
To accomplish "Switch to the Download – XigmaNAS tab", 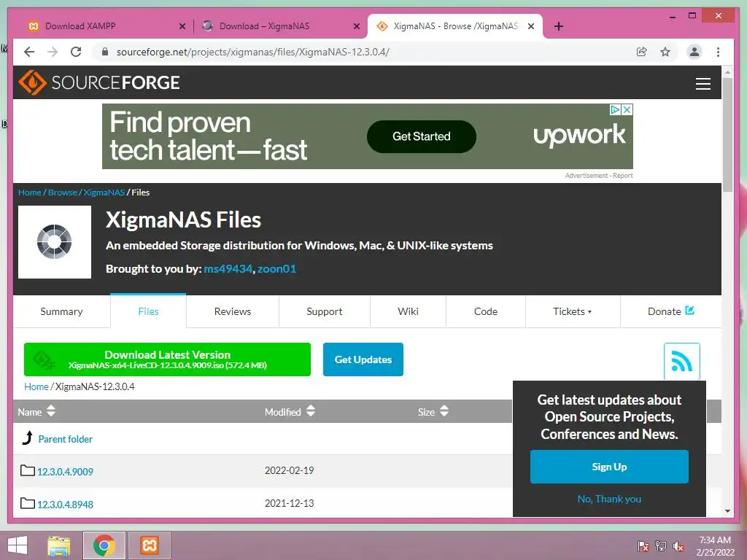I will 280,26.
